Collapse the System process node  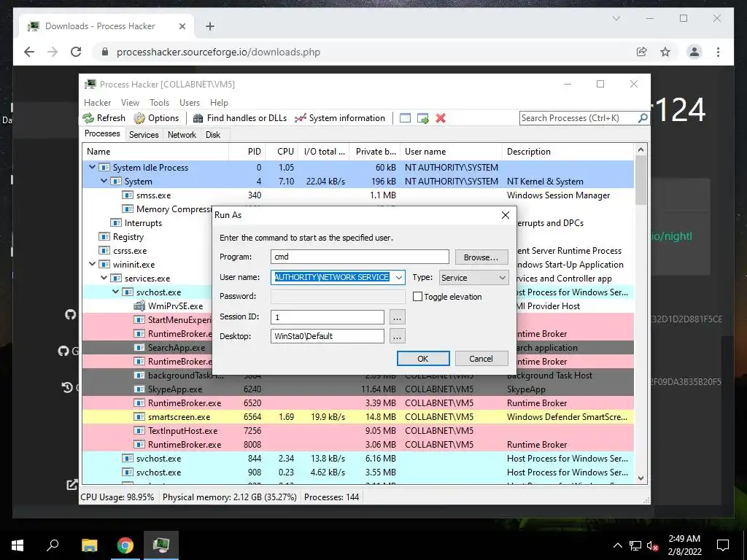pos(104,181)
